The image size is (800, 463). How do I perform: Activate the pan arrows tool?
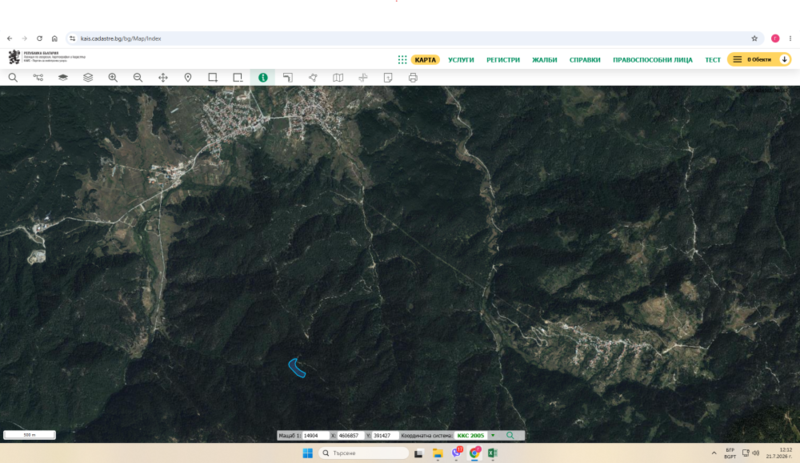coord(163,78)
